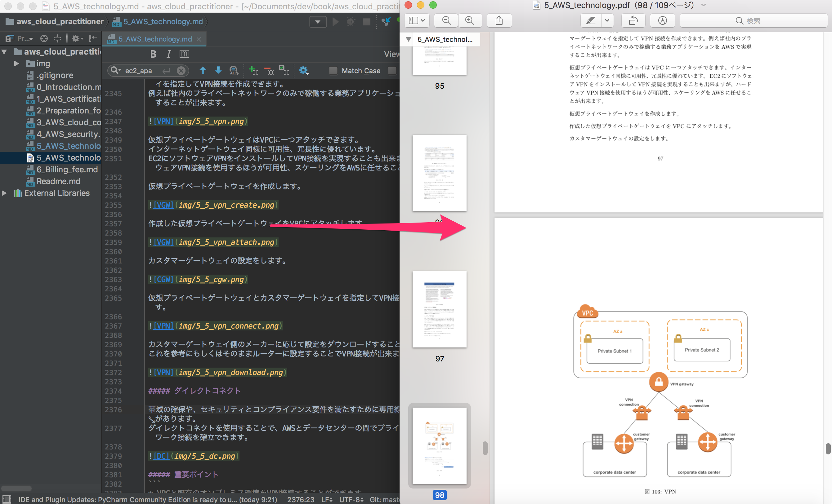The image size is (832, 504).
Task: Add selection for next occurrence icon
Action: 253,70
